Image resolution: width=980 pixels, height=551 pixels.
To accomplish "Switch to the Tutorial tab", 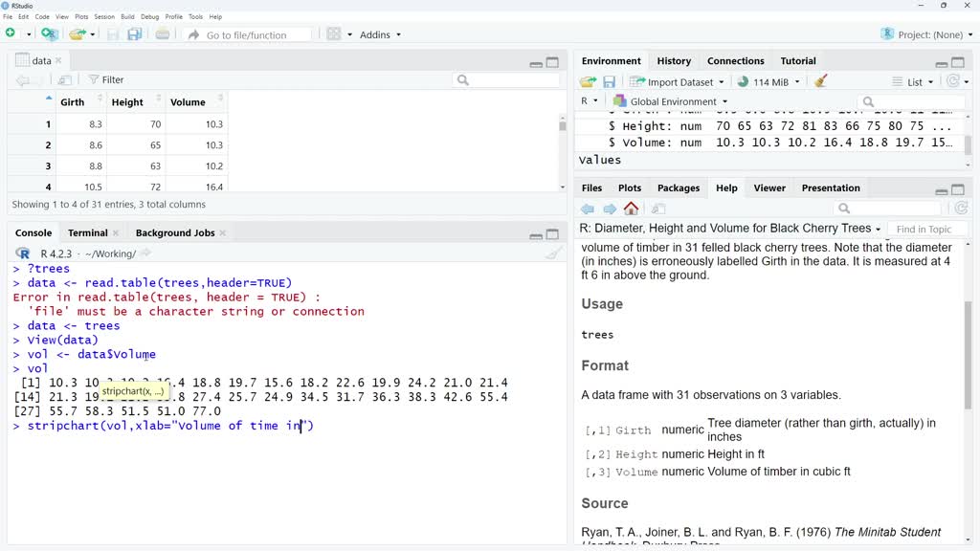I will pos(798,60).
